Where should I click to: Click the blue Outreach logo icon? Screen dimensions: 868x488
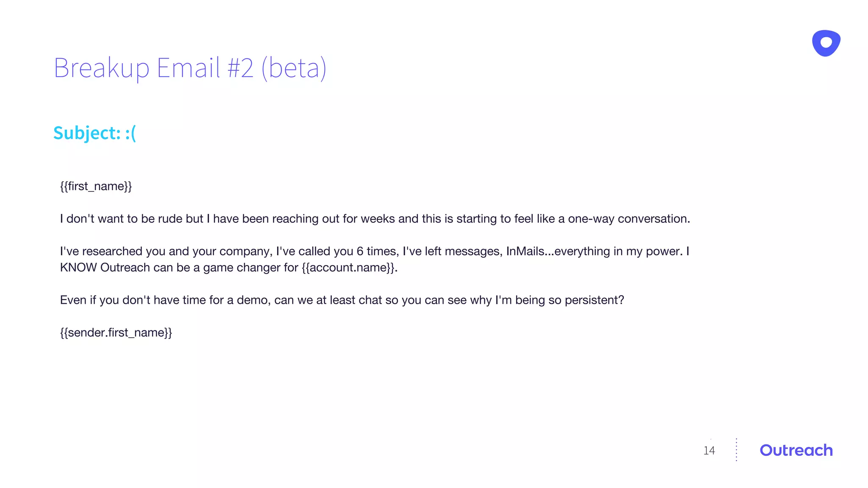826,43
